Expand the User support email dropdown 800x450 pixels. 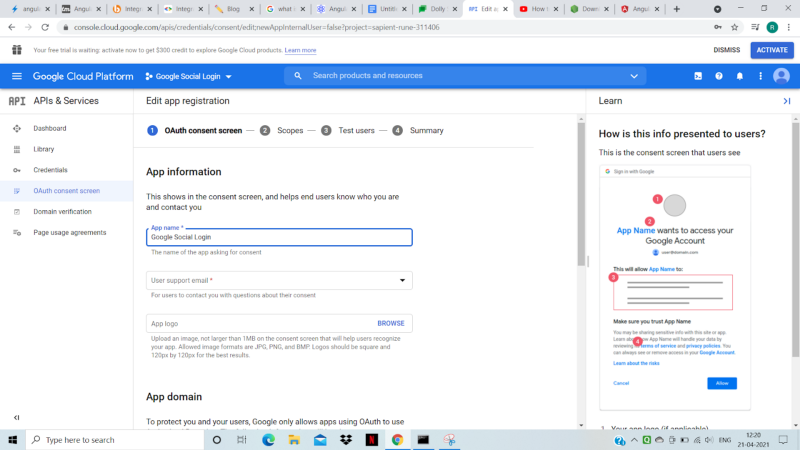click(402, 280)
